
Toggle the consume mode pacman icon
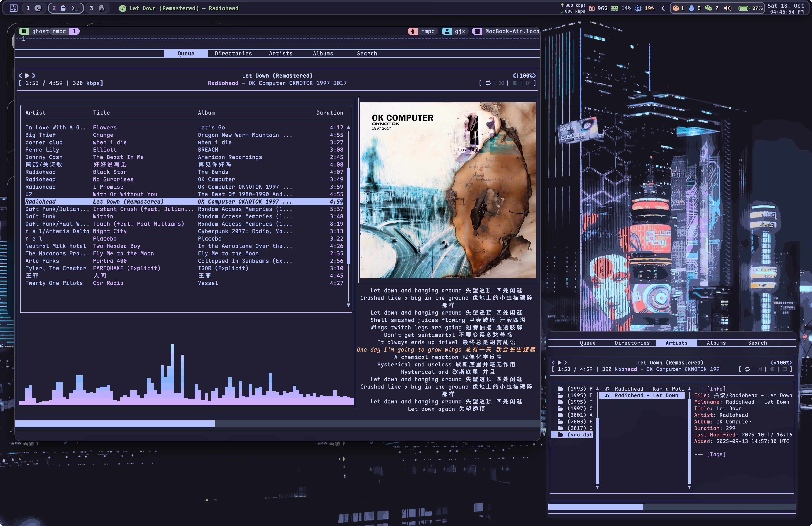(514, 83)
